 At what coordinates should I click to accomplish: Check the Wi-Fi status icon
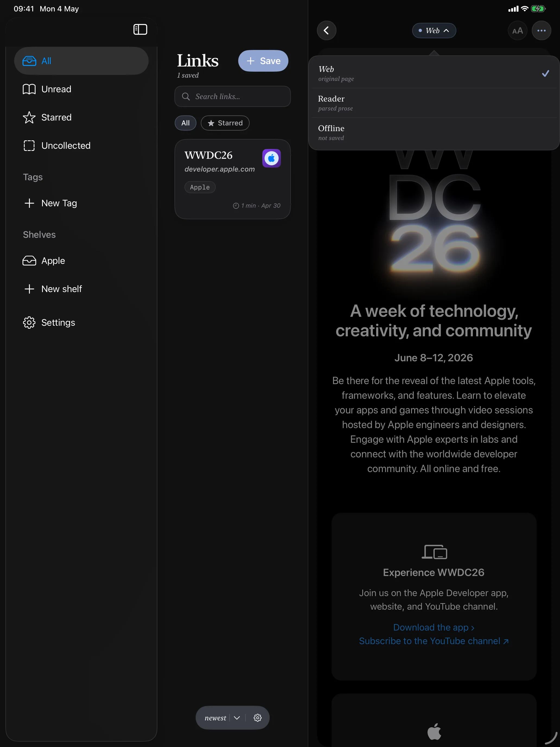(524, 9)
